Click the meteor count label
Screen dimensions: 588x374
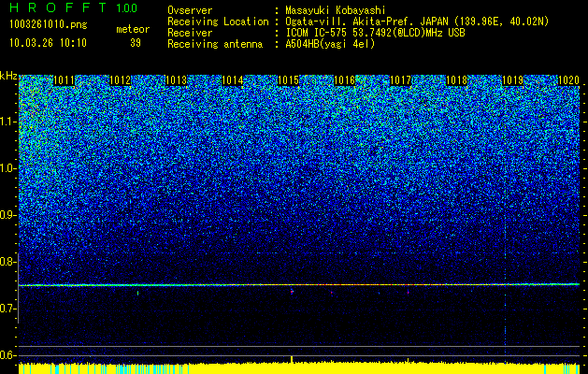click(x=133, y=29)
